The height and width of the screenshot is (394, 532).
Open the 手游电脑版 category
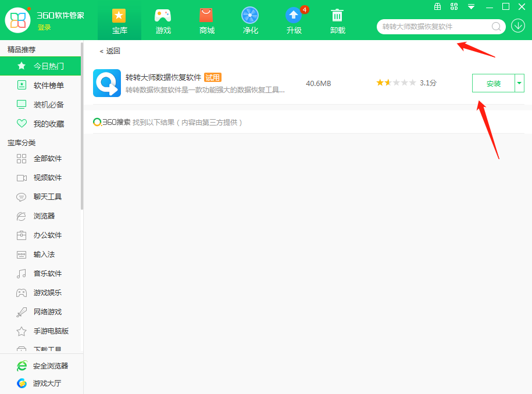coord(40,331)
